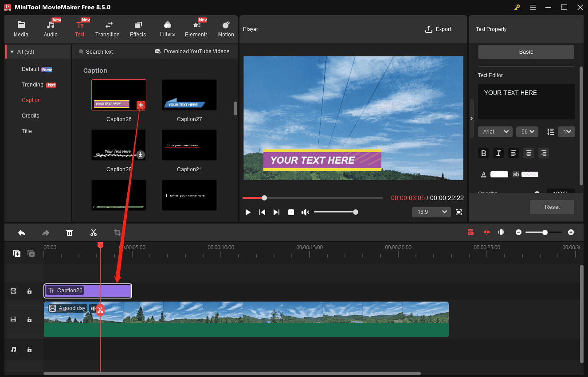Open the Filters panel
The width and height of the screenshot is (588, 377).
coord(167,29)
